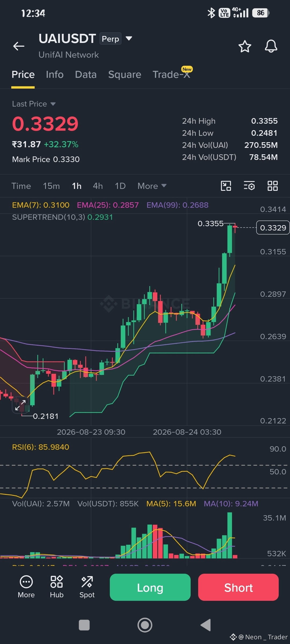Tap the UnifAI Network subtitle
This screenshot has width=290, height=644.
click(x=69, y=55)
